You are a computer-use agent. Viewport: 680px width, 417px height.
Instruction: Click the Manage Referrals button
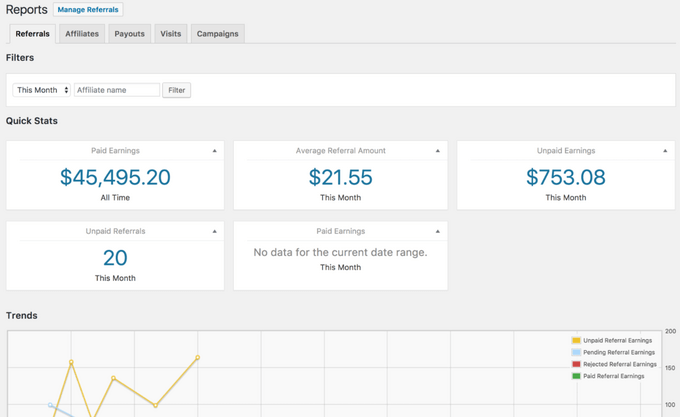[x=88, y=10]
